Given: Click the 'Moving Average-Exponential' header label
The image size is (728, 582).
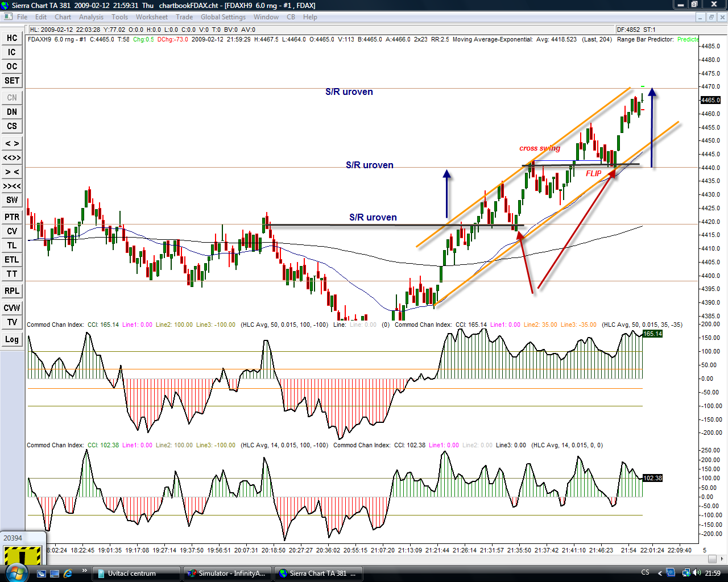Looking at the screenshot, I should coord(493,39).
